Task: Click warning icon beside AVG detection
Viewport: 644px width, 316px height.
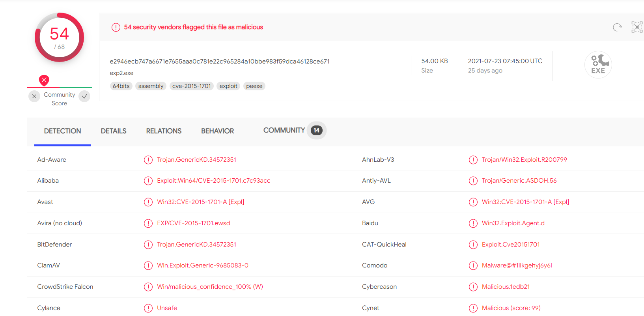Action: click(473, 202)
